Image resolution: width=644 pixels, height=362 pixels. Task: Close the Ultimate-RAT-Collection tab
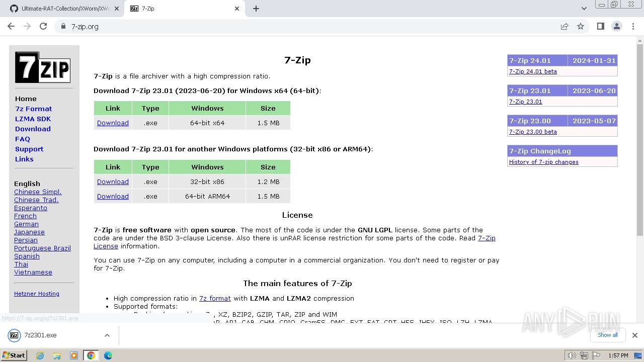click(x=116, y=9)
